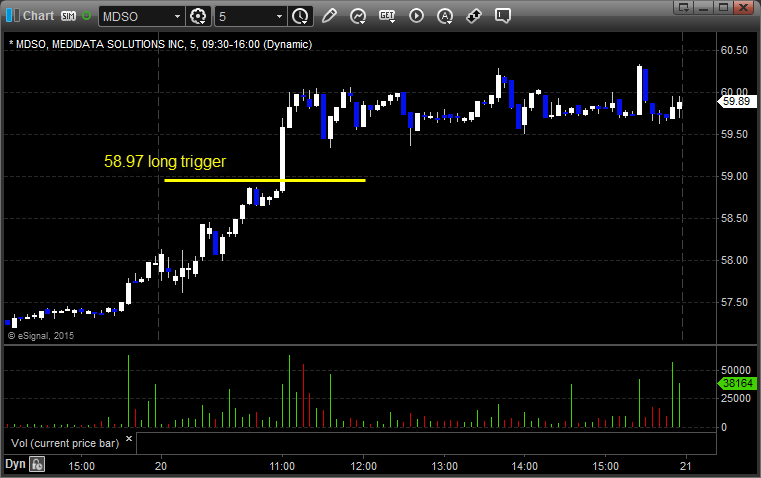Open the GET studies menu
Screen dimensions: 761x478
click(387, 16)
